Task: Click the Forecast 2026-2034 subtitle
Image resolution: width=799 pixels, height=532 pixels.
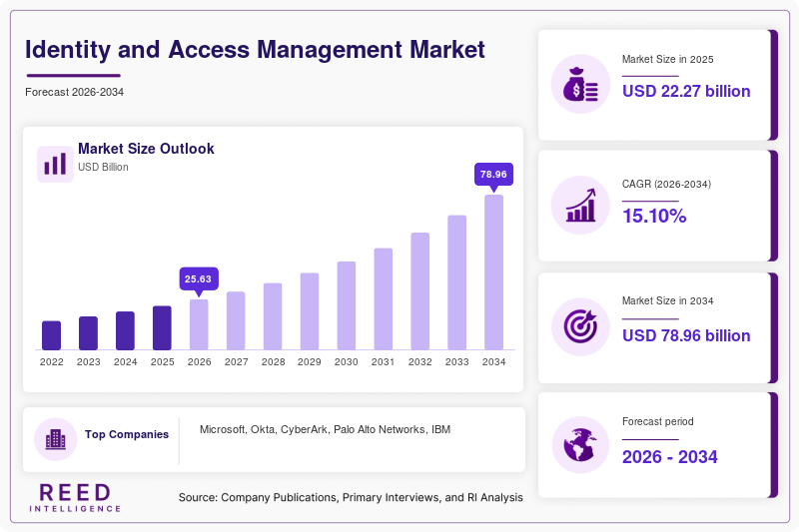Action: pos(74,92)
